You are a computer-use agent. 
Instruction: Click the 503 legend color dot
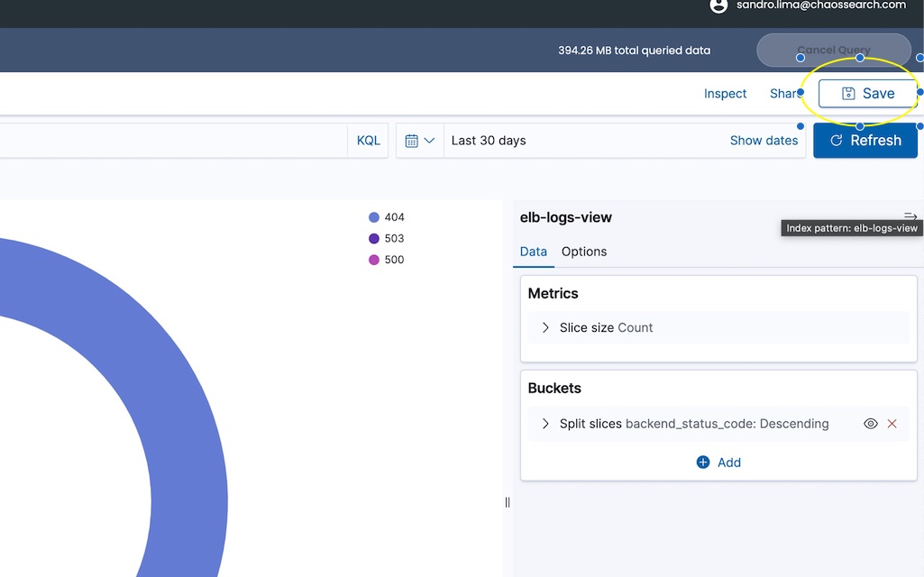[x=373, y=238]
